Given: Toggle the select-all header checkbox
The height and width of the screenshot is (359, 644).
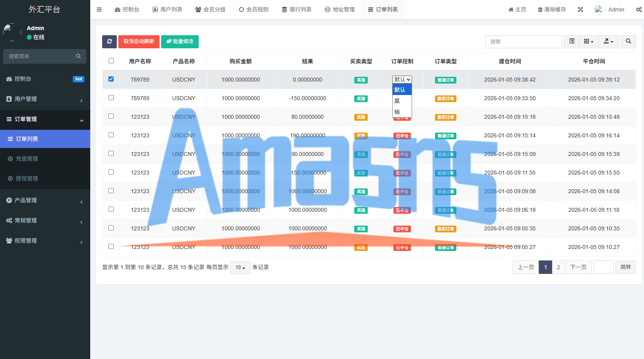Looking at the screenshot, I should point(111,61).
